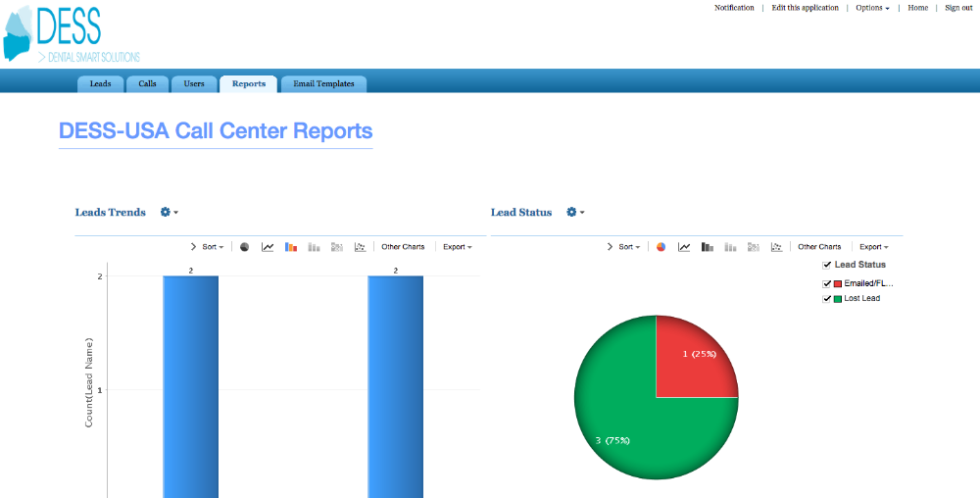The image size is (980, 498).
Task: Click the Notification link
Action: tap(734, 8)
